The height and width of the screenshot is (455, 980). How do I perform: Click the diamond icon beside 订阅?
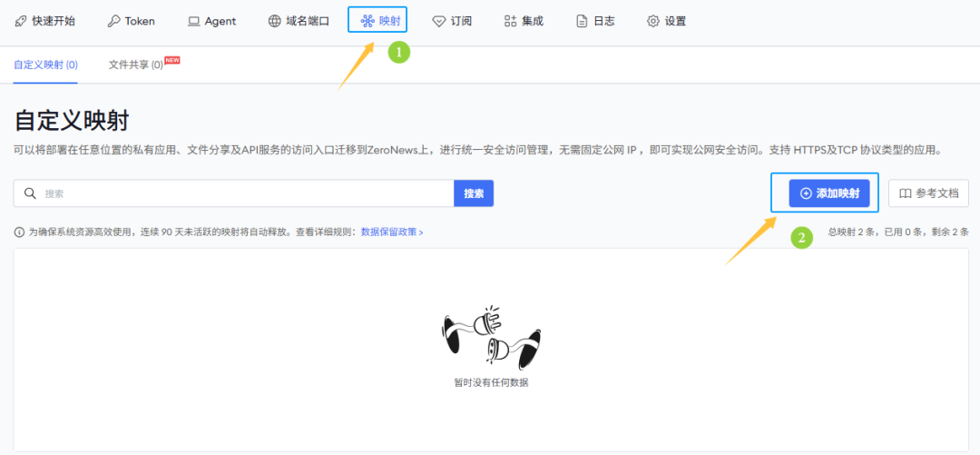pos(439,21)
